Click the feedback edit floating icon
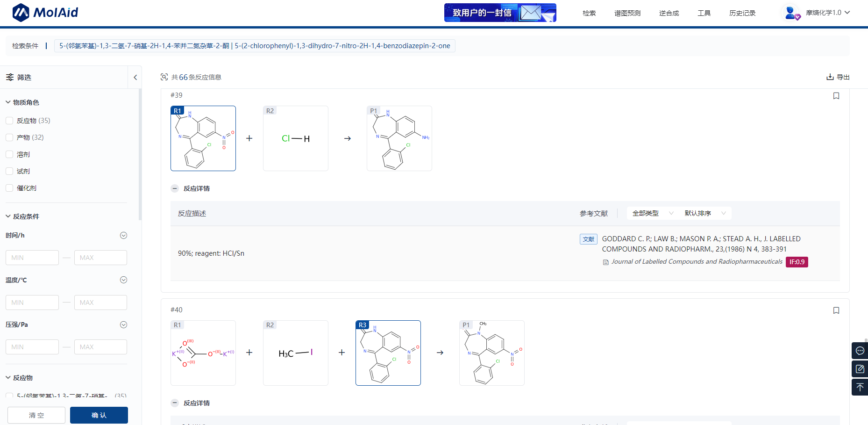 tap(860, 369)
